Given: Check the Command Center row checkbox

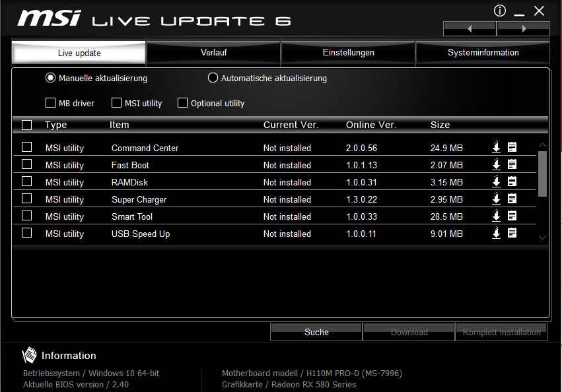Looking at the screenshot, I should 27,147.
